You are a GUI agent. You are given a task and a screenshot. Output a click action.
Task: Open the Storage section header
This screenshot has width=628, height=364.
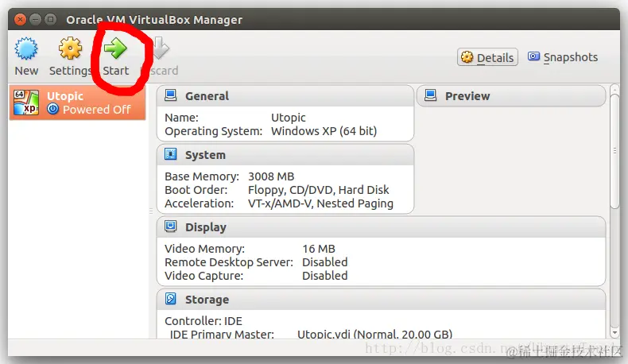tap(382, 300)
